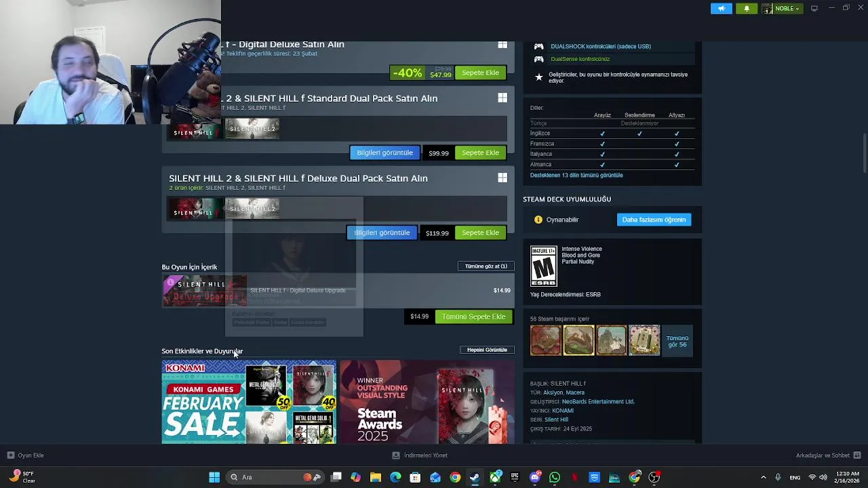The image size is (868, 488).
Task: Click 'Hepsini Görüntüle' for events
Action: [487, 350]
